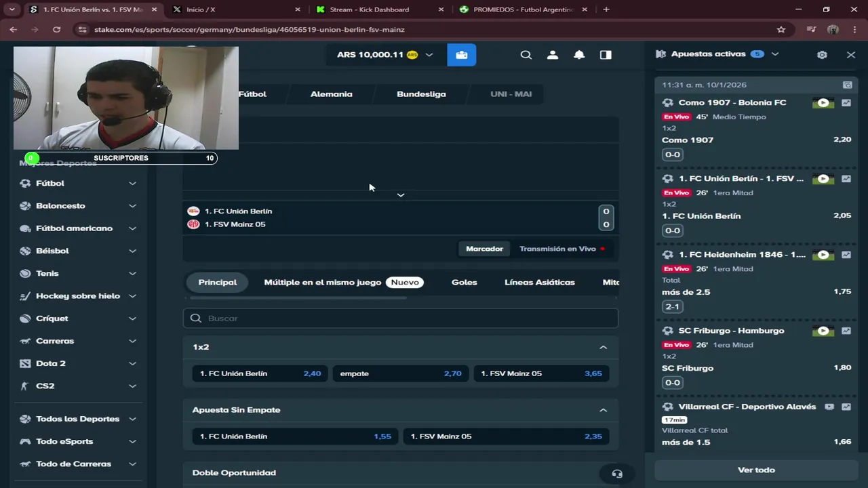This screenshot has height=488, width=868.
Task: Open stats chart icon for Friburgo bet
Action: coord(846,331)
